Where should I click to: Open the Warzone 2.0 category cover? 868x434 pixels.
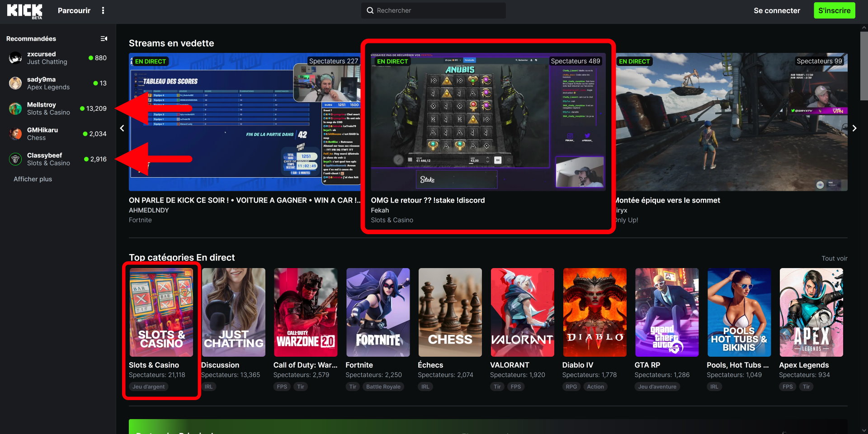pos(306,312)
